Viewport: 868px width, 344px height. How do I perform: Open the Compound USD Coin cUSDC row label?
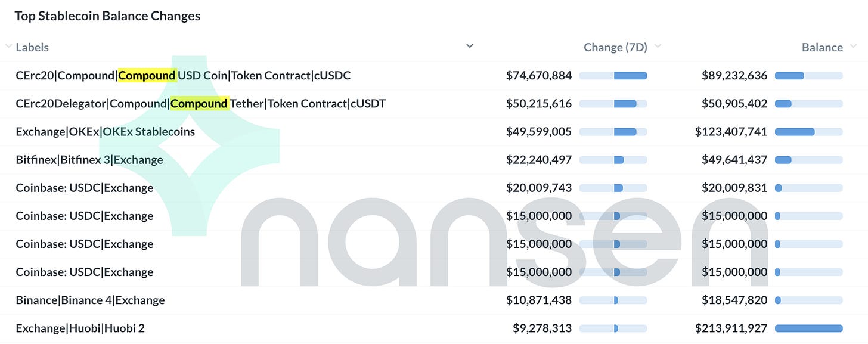click(183, 76)
